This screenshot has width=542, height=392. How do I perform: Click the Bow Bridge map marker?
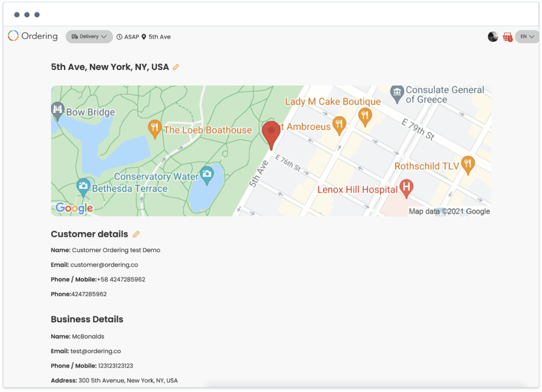(57, 110)
